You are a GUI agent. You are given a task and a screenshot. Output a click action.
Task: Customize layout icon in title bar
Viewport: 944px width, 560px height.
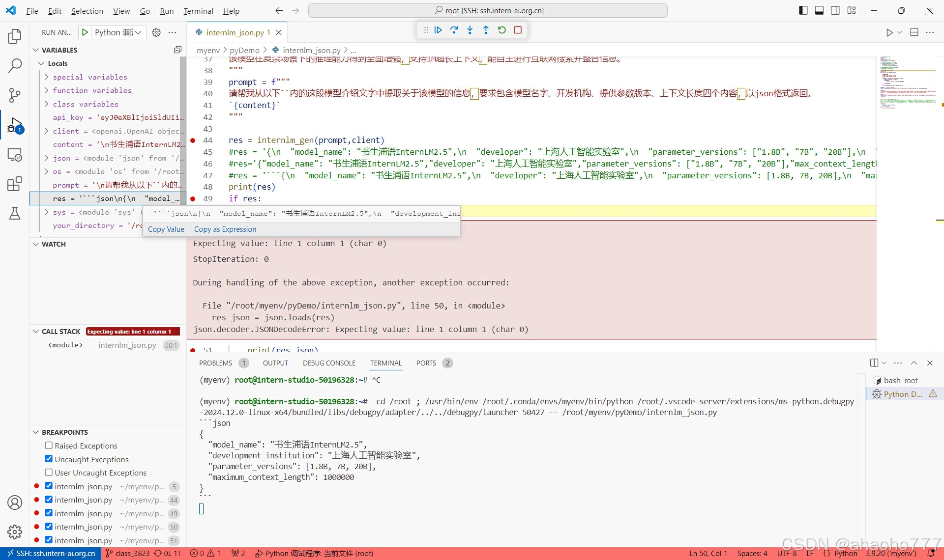(852, 10)
